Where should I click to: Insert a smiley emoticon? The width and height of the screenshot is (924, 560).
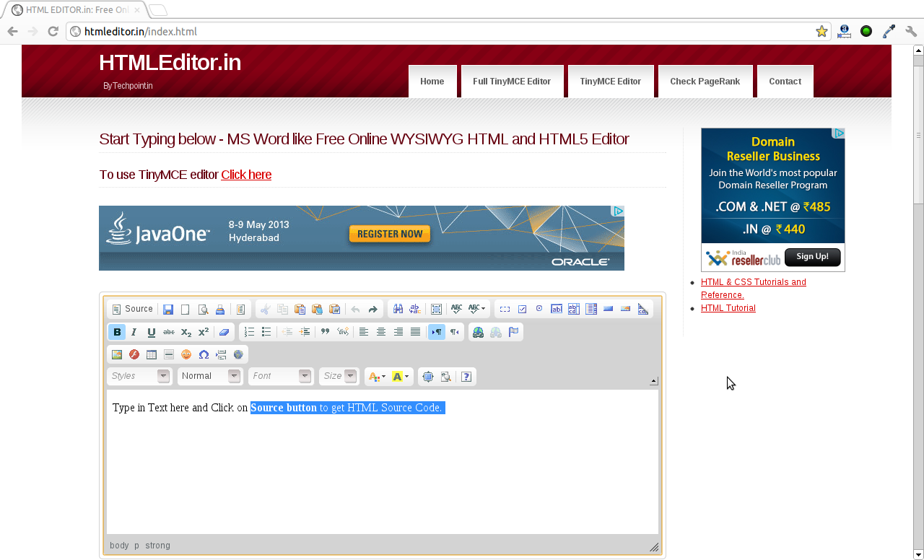186,354
